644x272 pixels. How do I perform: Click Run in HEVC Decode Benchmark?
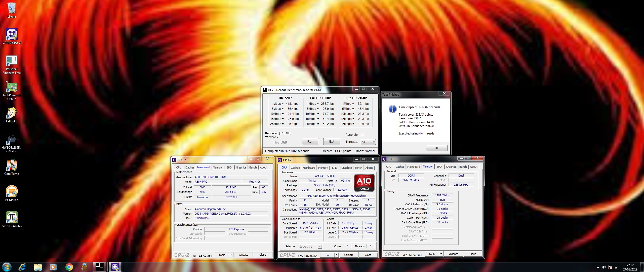310,142
